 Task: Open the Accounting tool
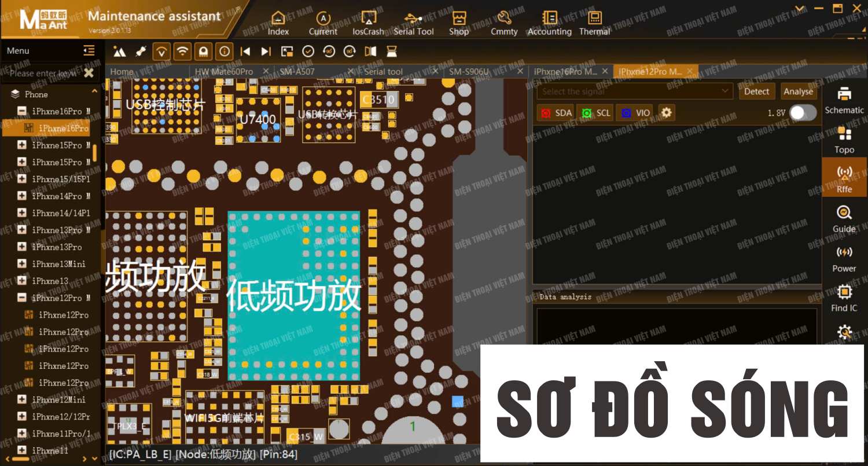549,23
